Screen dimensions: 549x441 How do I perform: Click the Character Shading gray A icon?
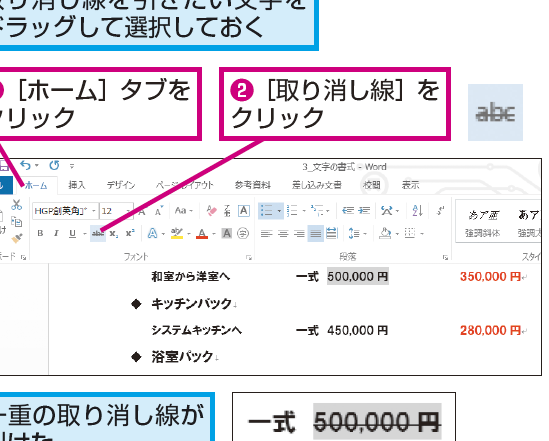pyautogui.click(x=227, y=233)
